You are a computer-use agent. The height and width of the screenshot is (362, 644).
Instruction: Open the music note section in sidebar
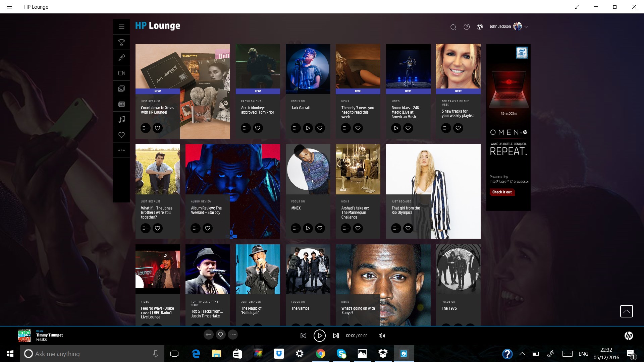pos(121,119)
